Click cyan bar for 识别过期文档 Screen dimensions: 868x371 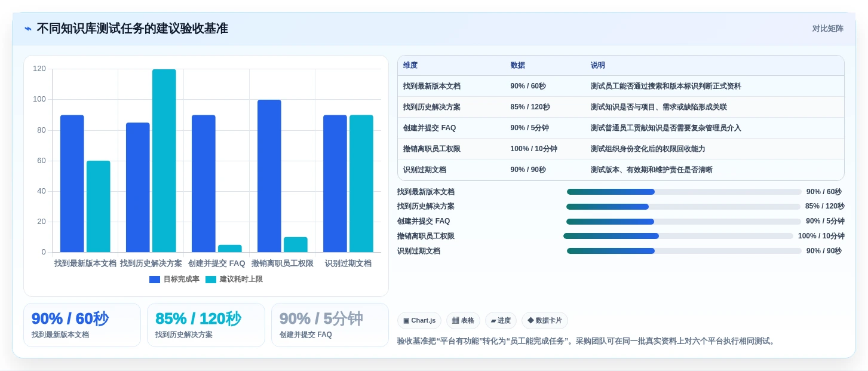[361, 183]
